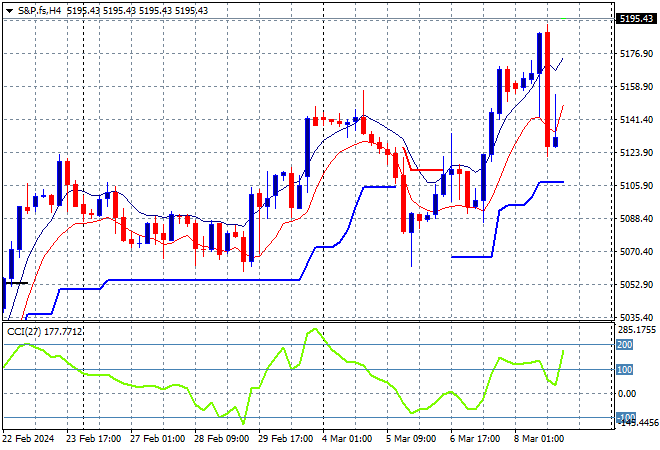Viewport: 660px width, 450px height.
Task: Click the 23 Feb 17:00 time label
Action: click(x=96, y=438)
